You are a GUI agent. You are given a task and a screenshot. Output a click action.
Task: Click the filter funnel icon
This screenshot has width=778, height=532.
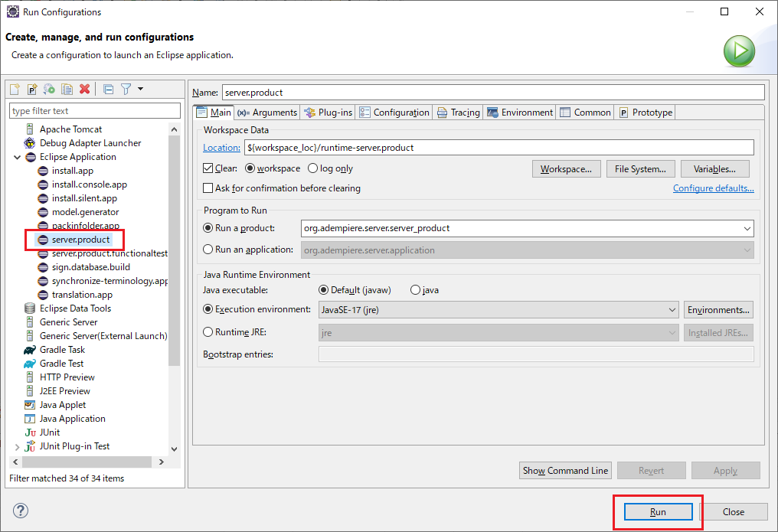point(126,90)
